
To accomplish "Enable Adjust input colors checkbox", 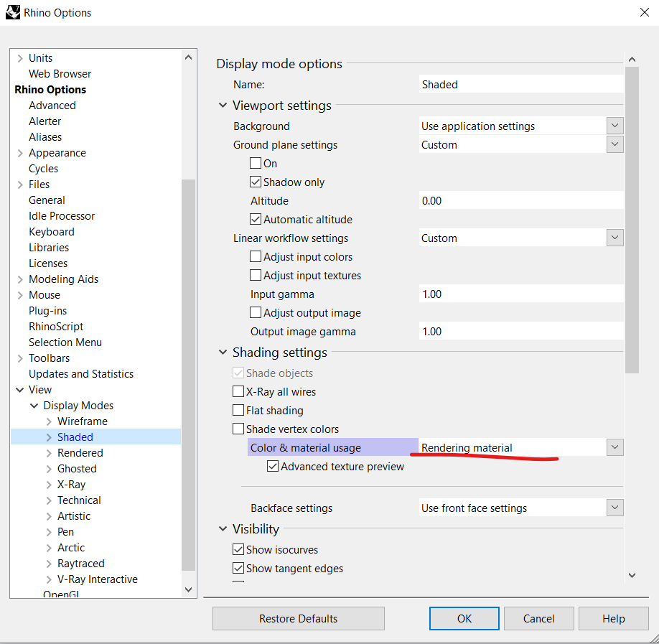I will [256, 256].
